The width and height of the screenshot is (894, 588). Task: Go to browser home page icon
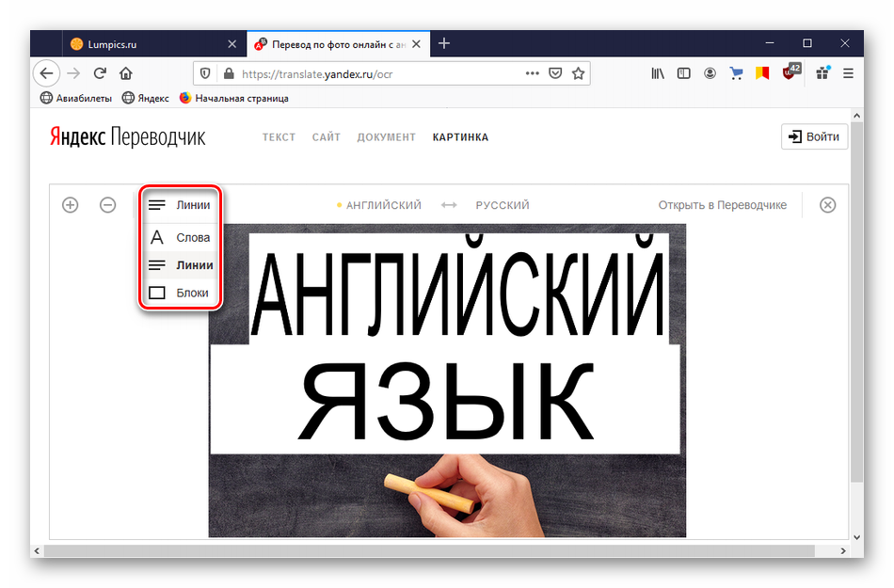click(125, 73)
